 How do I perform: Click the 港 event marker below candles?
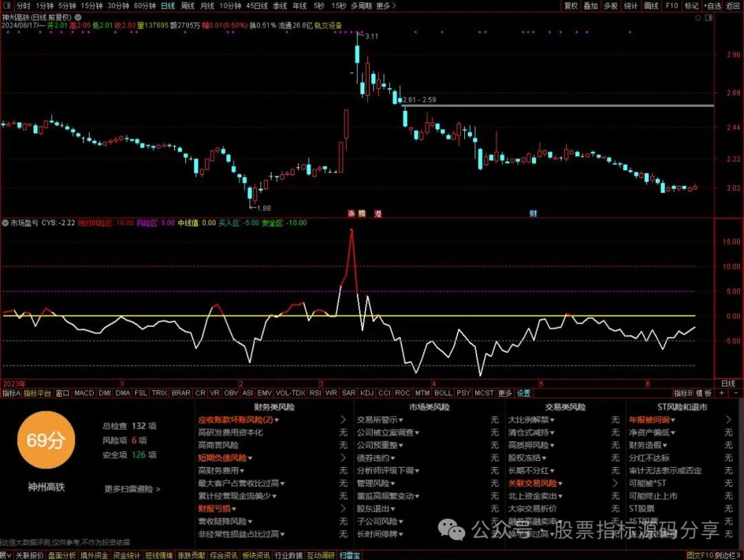(x=378, y=214)
